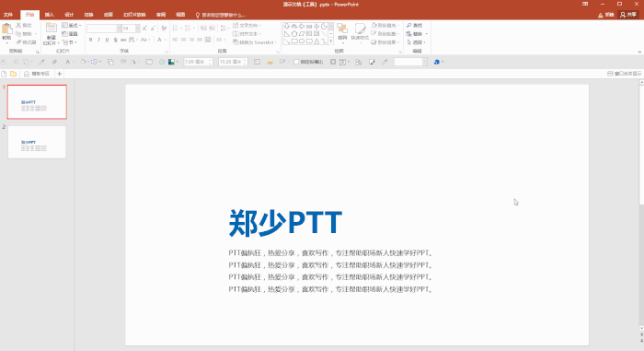This screenshot has width=644, height=351.
Task: Open Shape Fill (形状填充) color
Action: [385, 26]
